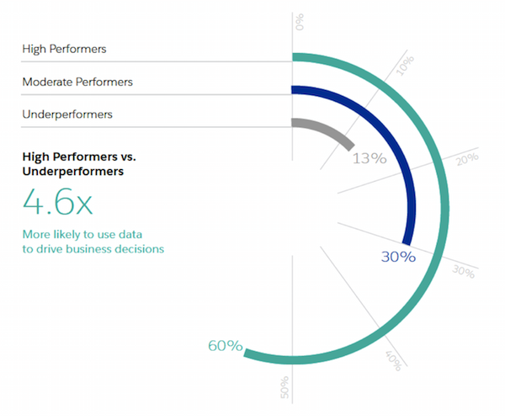Click the 50% axis tick label
505x420 pixels.
pyautogui.click(x=285, y=386)
